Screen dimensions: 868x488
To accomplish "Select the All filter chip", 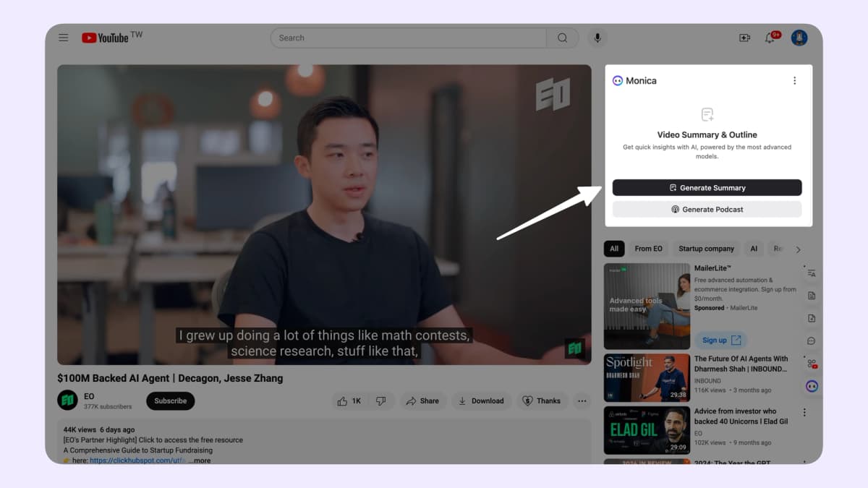I will 614,249.
